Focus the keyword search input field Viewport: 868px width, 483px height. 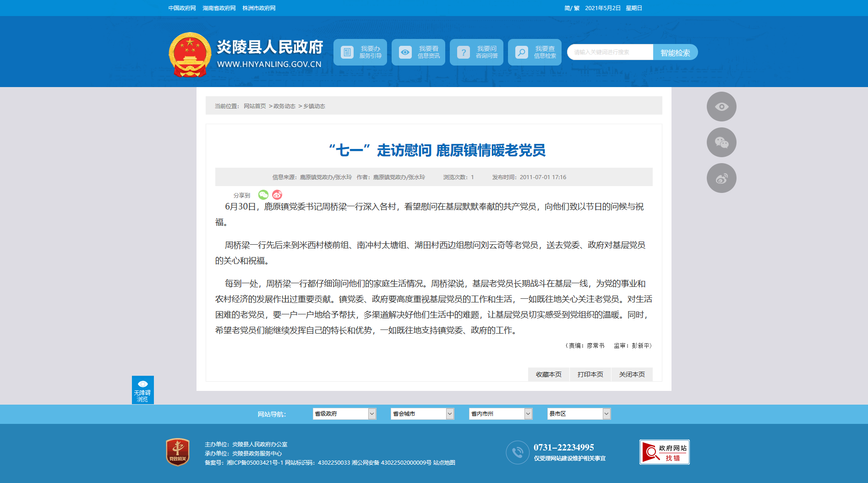tap(610, 52)
